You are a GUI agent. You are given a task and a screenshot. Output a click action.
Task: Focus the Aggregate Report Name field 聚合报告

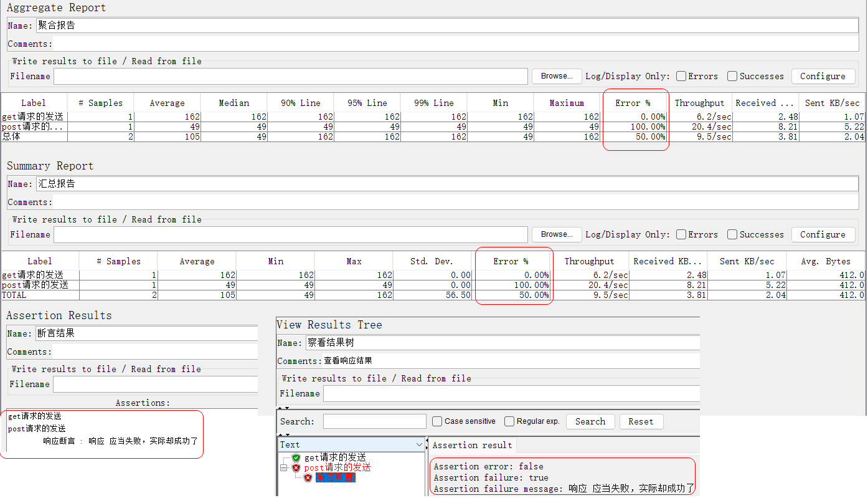tap(447, 26)
